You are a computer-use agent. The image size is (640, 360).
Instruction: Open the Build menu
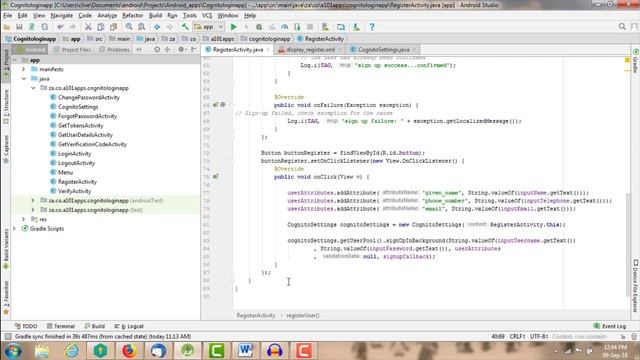point(155,16)
